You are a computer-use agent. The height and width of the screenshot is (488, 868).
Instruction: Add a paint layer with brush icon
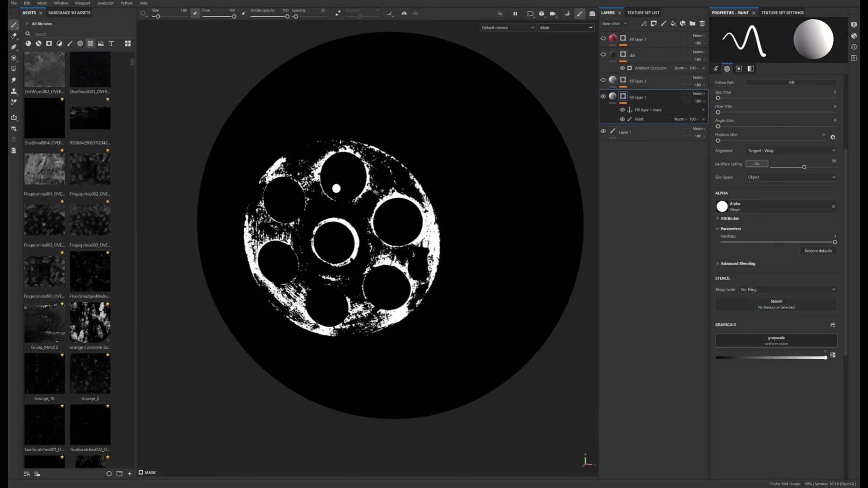664,23
